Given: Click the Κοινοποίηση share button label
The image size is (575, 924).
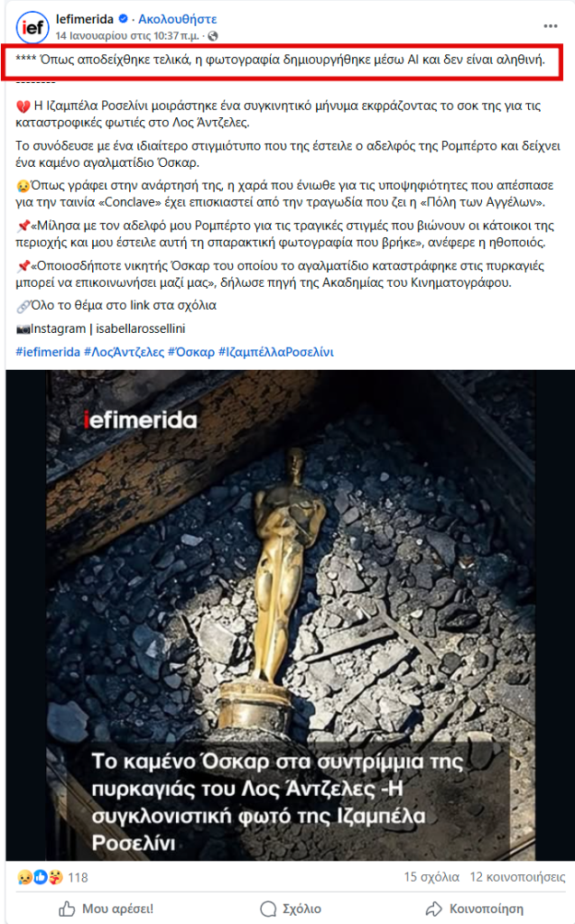Looking at the screenshot, I should coord(487,909).
